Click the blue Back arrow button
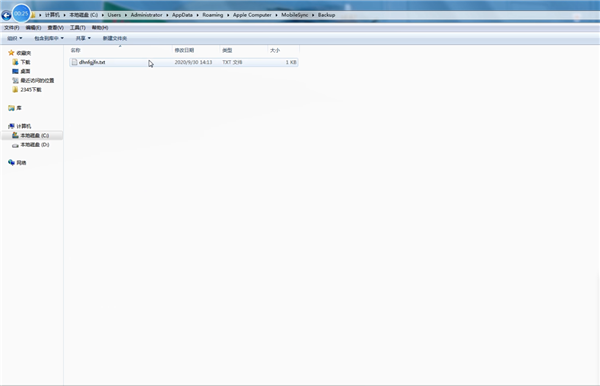Viewport: 600px width, 386px height. 6,15
